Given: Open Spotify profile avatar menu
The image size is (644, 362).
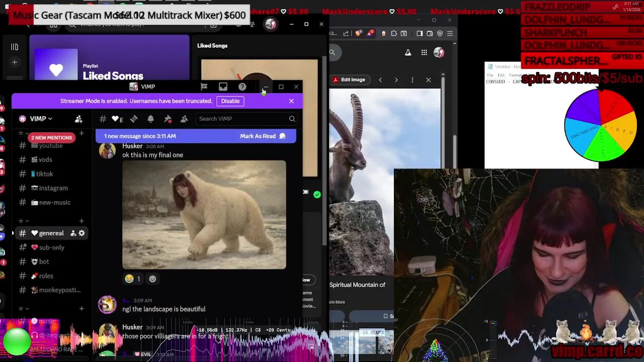Looking at the screenshot, I should pos(271,24).
